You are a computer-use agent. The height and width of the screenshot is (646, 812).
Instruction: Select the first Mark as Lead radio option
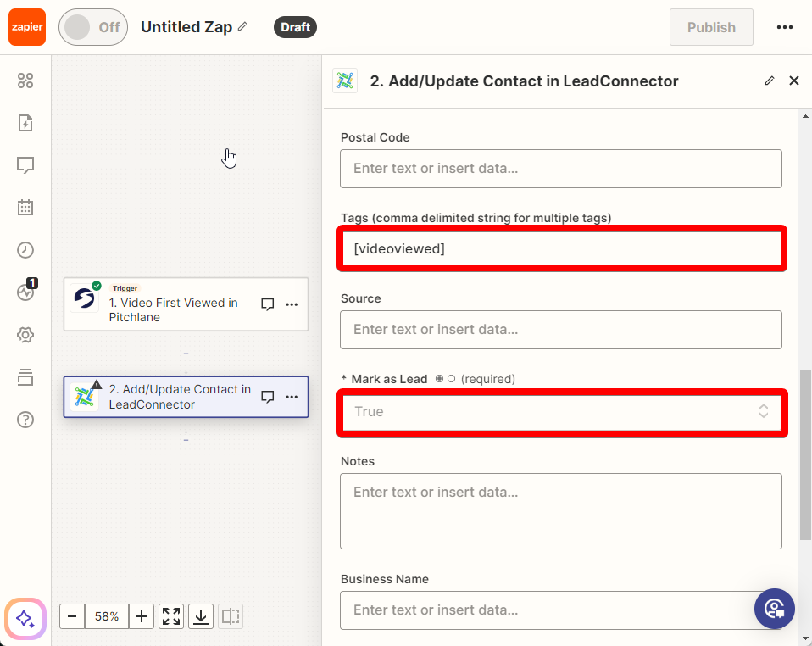pyautogui.click(x=439, y=379)
